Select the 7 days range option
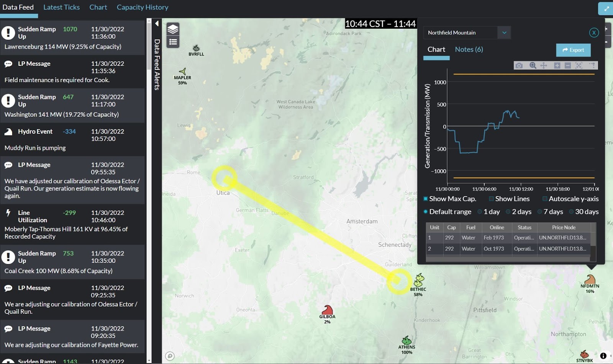613x364 pixels. coord(540,212)
